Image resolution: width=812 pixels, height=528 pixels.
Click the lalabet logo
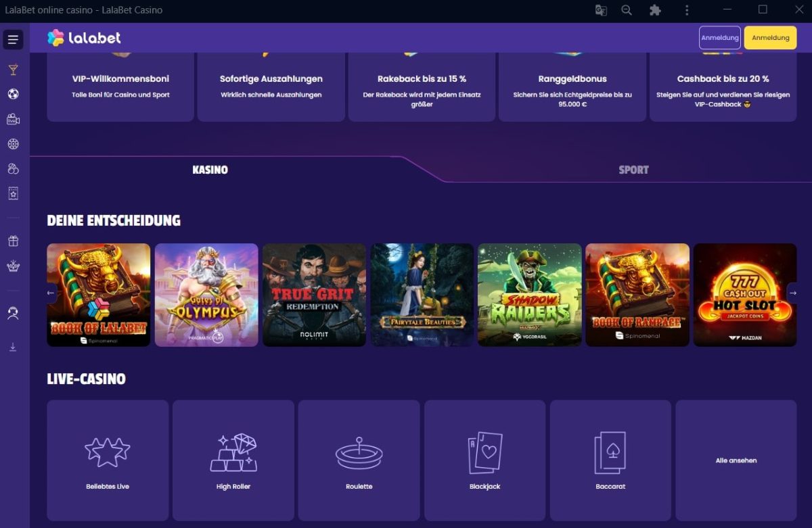(x=85, y=38)
